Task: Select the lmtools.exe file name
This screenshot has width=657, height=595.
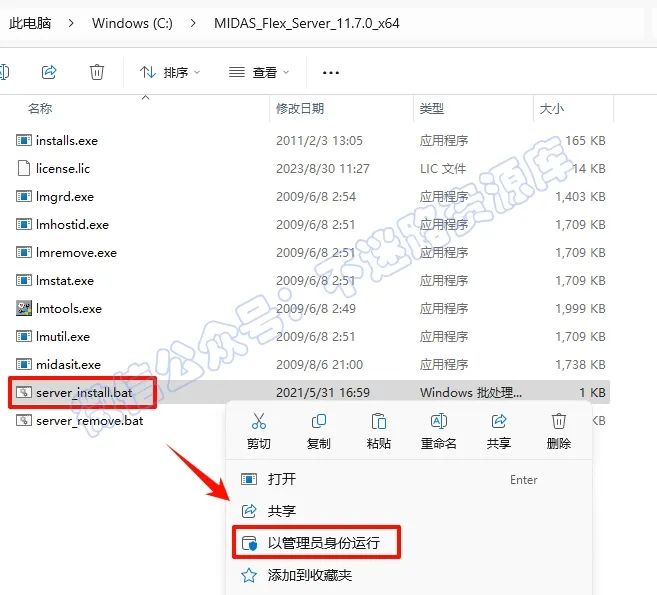Action: click(69, 308)
